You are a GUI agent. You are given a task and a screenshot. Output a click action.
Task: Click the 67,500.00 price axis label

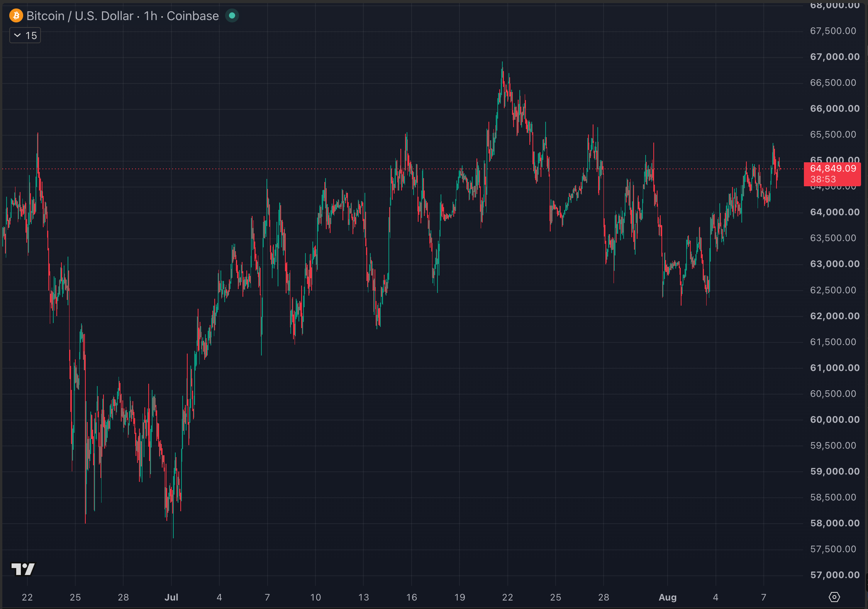(x=833, y=31)
